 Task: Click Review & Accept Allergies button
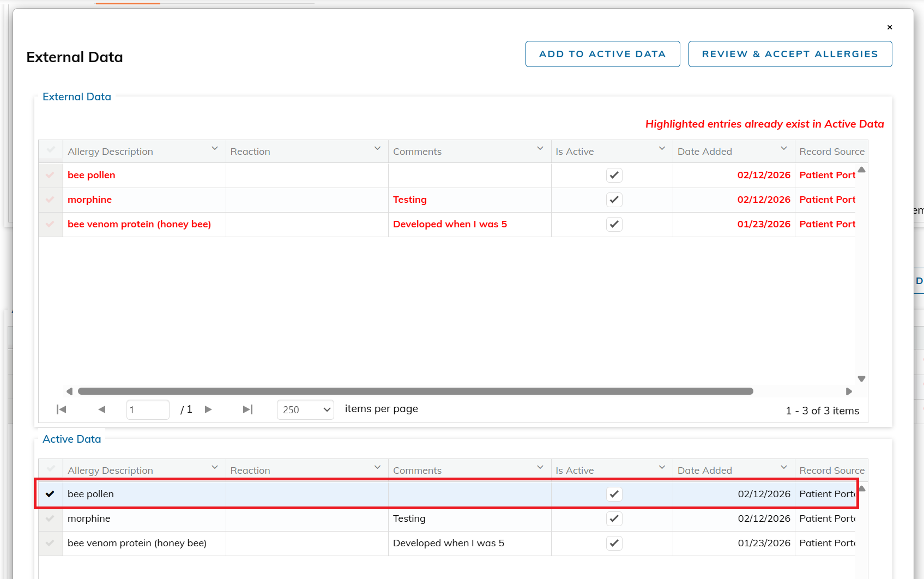[790, 54]
